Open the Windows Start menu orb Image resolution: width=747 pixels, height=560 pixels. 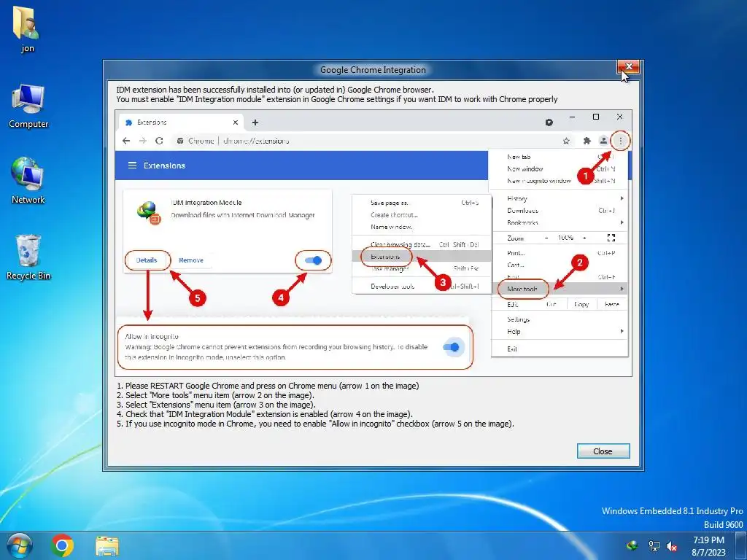(19, 545)
